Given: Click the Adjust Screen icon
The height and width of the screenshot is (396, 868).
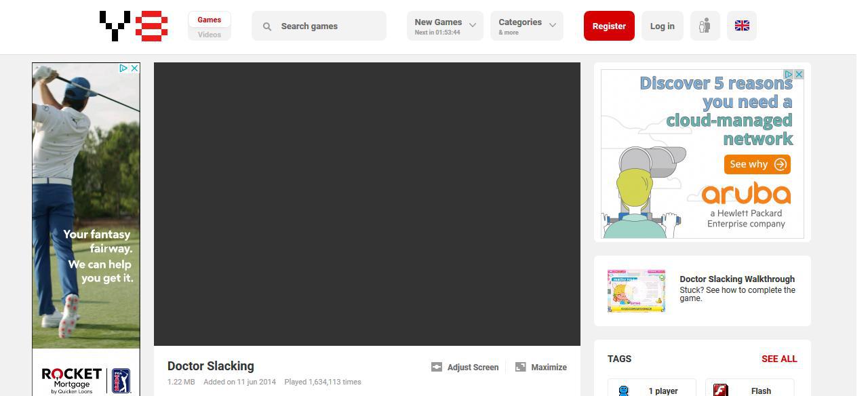Looking at the screenshot, I should 437,367.
